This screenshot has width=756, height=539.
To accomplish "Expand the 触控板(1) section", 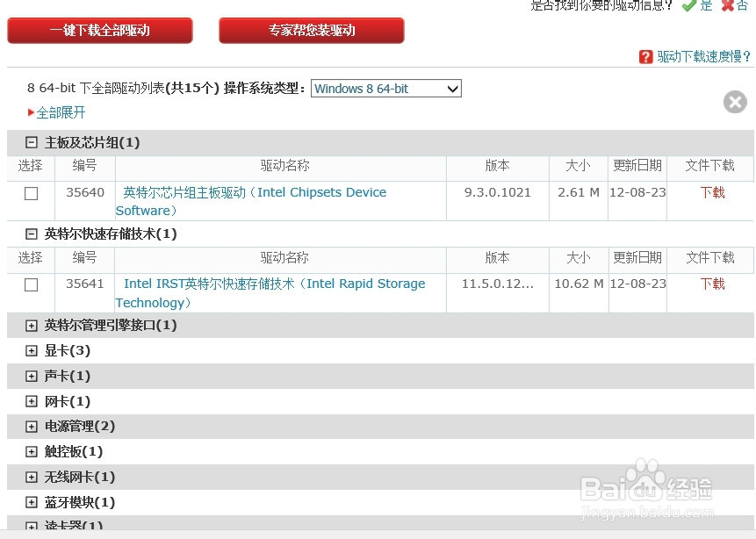I will click(x=32, y=452).
